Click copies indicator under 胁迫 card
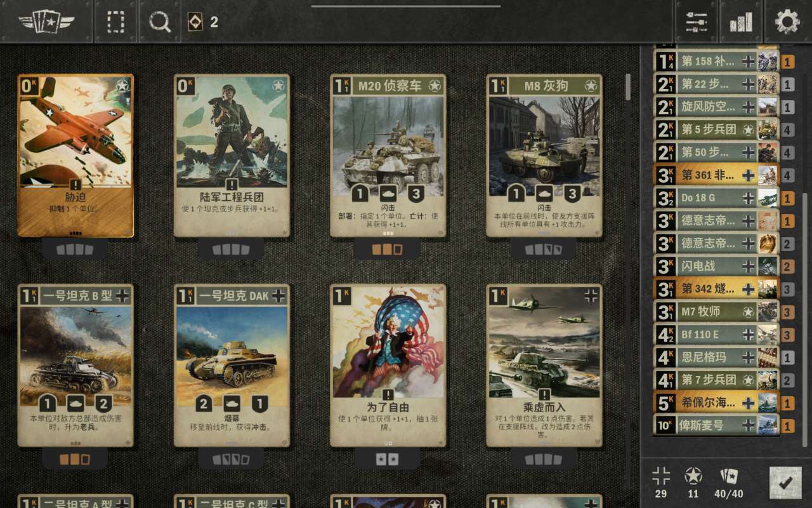The image size is (812, 508). point(75,249)
